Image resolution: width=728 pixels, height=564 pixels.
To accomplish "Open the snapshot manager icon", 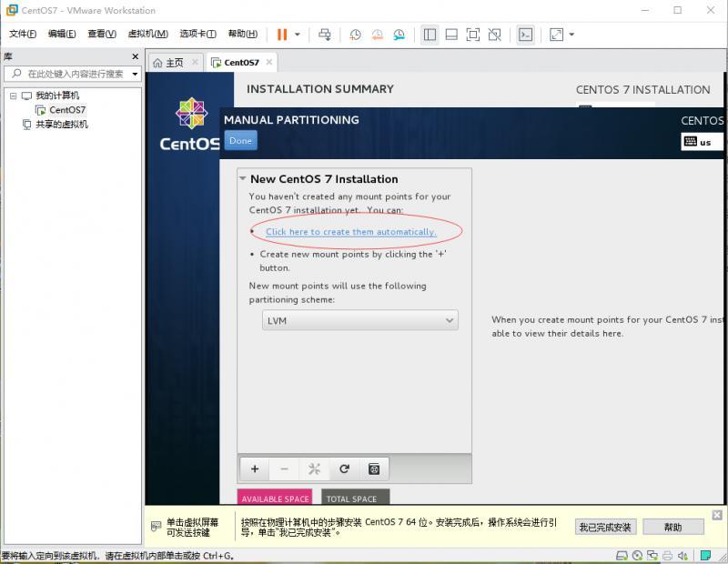I will point(399,35).
